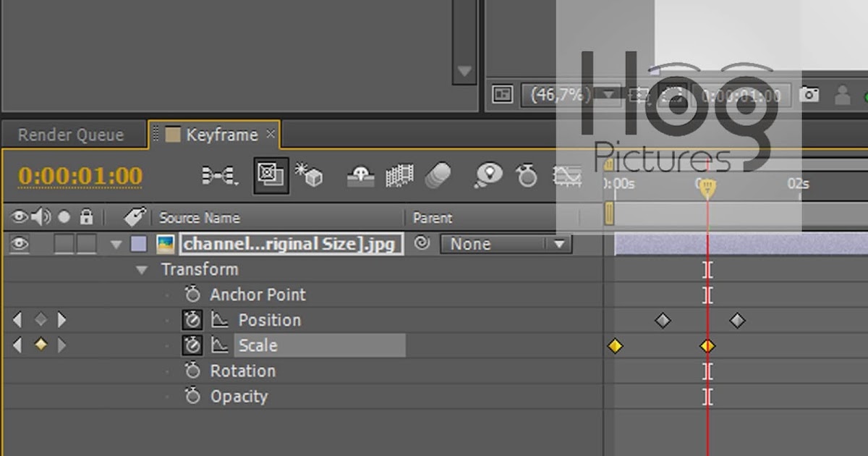Enable Hide Shy Layers toggle
This screenshot has height=456, width=868.
coord(359,174)
